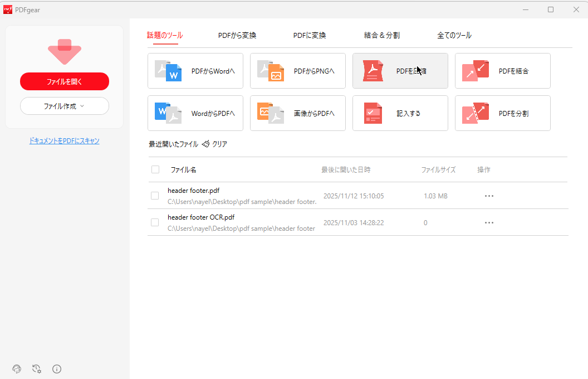Open the 全てのツール tab
The image size is (588, 379).
pyautogui.click(x=454, y=35)
